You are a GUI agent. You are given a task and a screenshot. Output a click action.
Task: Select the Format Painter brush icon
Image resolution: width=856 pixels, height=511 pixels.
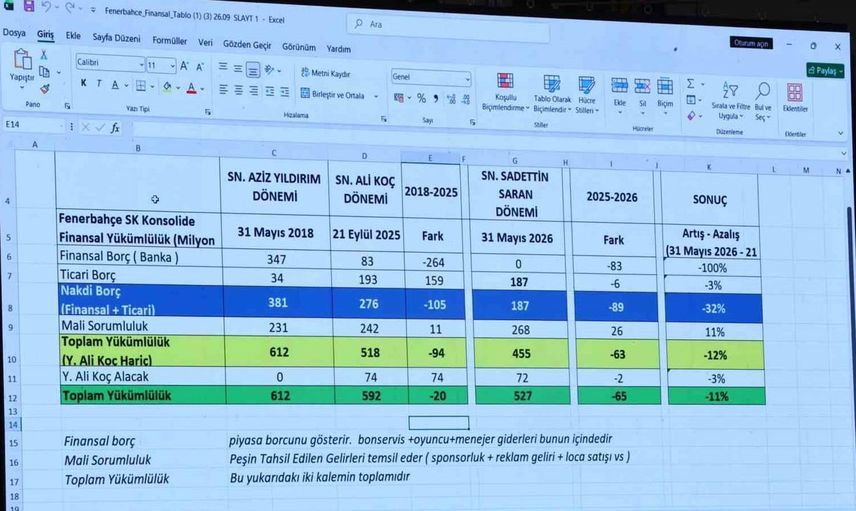point(45,88)
